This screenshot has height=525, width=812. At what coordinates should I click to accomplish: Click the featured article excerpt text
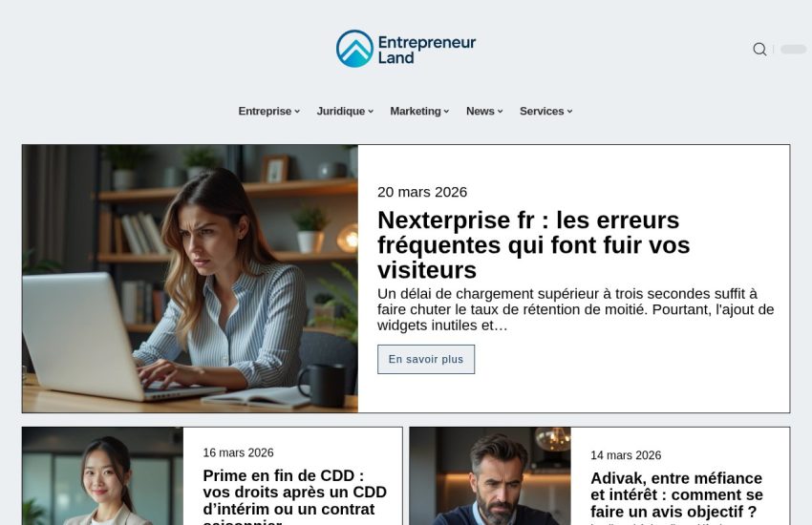575,309
